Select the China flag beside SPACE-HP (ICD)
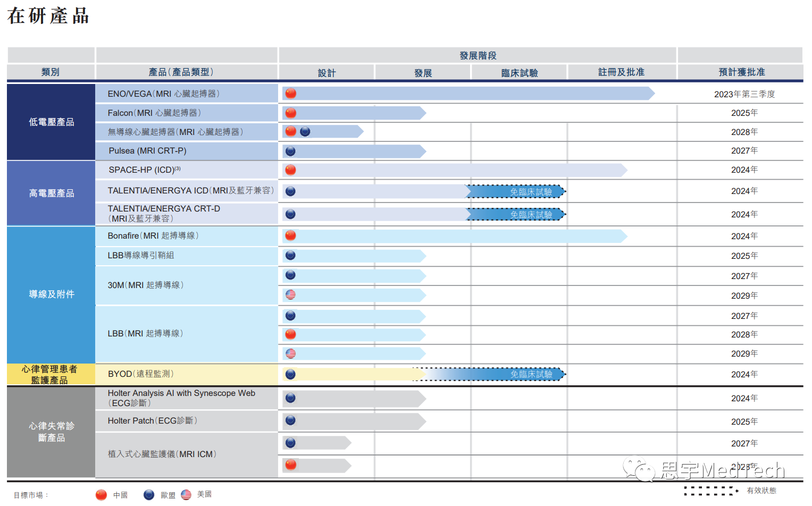 [x=290, y=170]
